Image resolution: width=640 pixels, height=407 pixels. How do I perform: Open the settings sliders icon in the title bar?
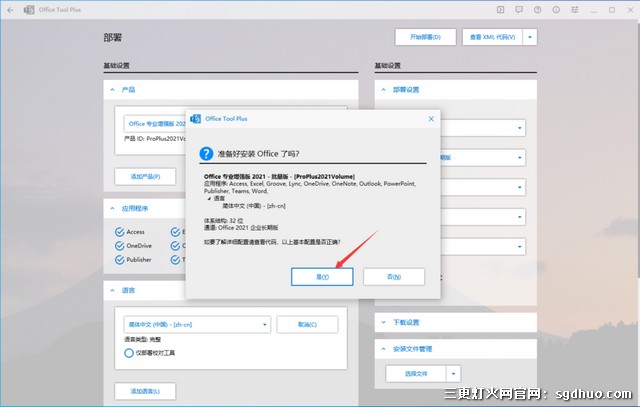(x=575, y=10)
